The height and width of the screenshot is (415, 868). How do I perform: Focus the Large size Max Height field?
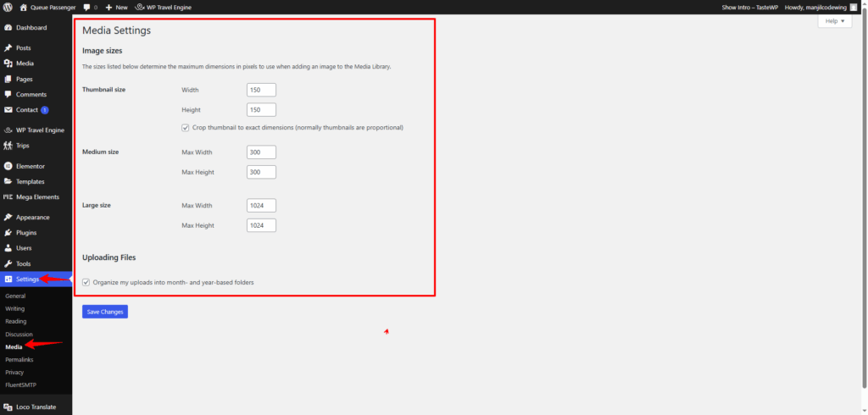point(261,225)
